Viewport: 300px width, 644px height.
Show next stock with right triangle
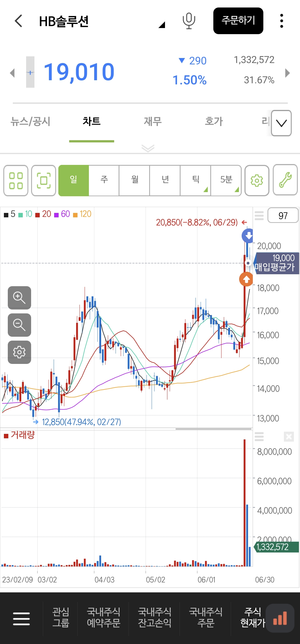[288, 73]
